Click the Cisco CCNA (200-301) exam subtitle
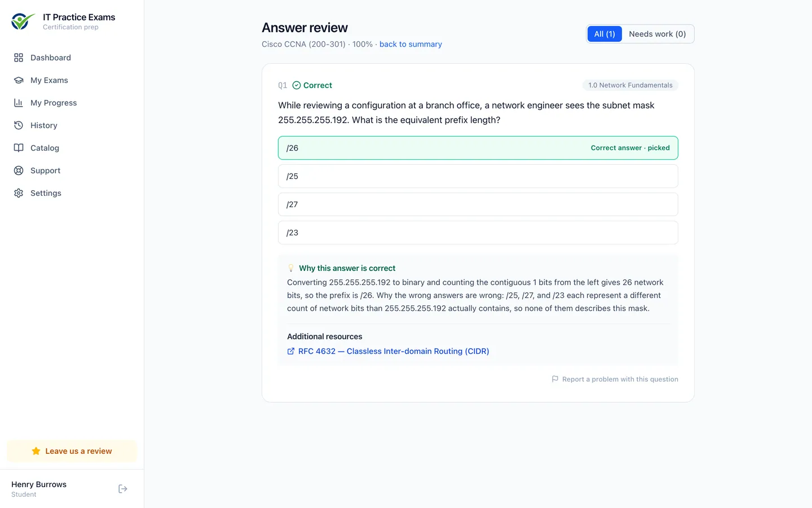Screen dimensions: 812x508 click(303, 44)
